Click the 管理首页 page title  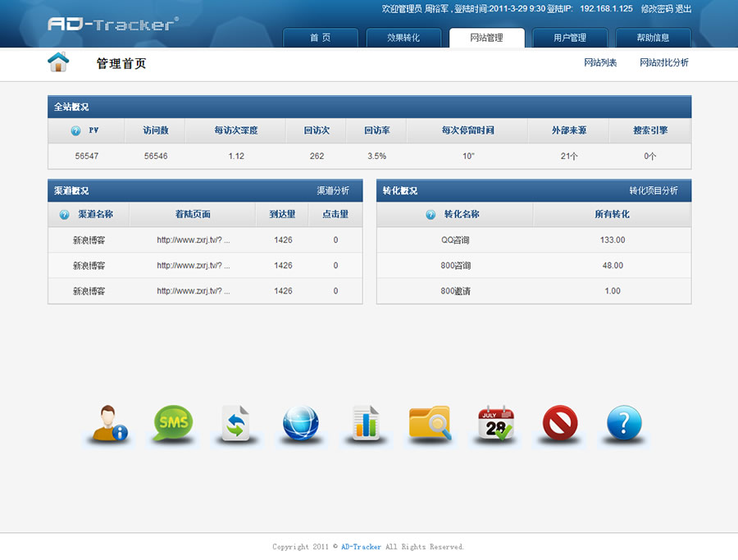[121, 63]
